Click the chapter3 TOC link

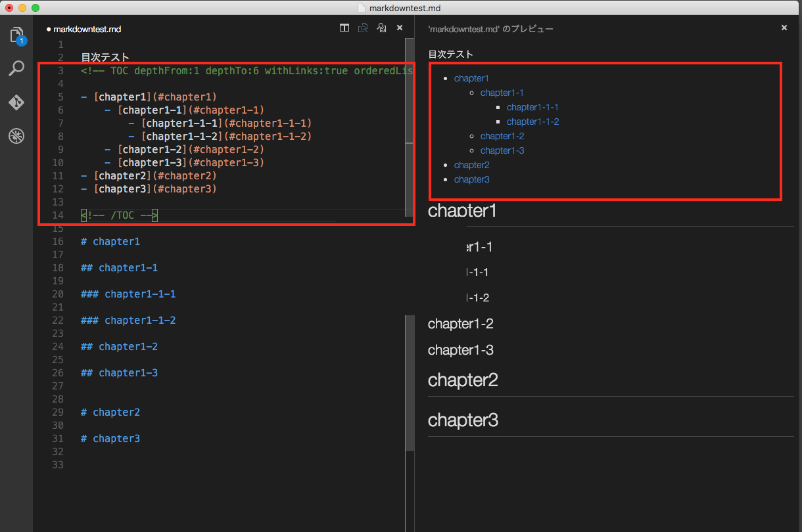coord(471,179)
